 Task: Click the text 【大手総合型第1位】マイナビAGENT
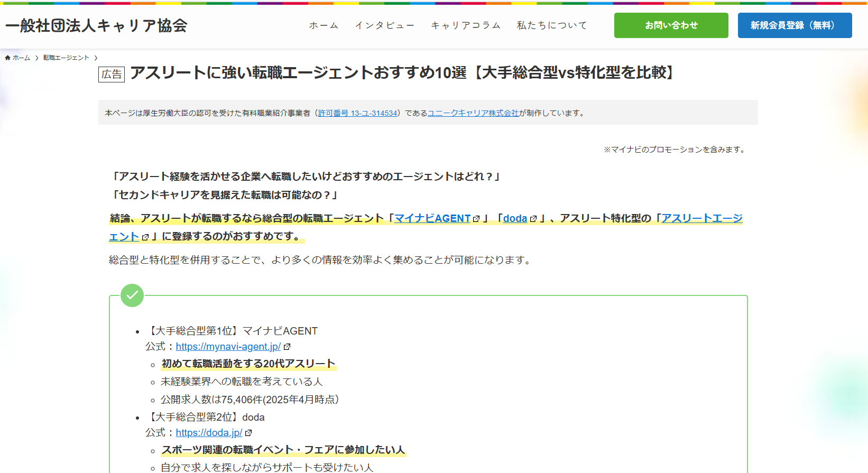[x=232, y=331]
